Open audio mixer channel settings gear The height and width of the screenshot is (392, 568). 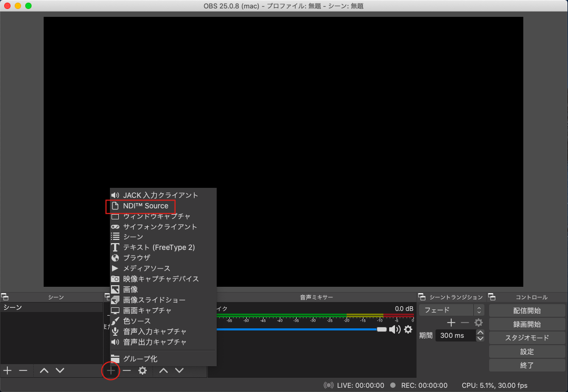(x=408, y=329)
